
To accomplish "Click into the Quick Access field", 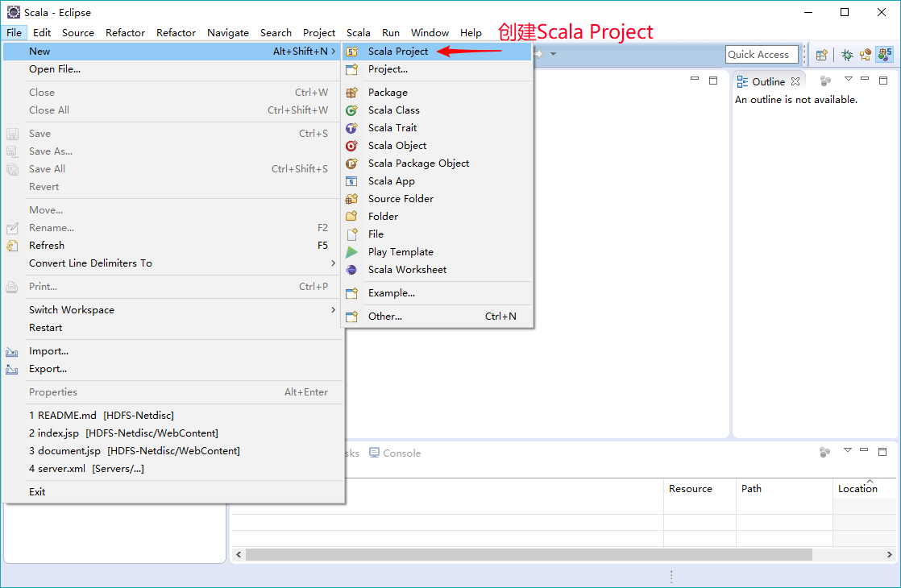I will click(762, 55).
